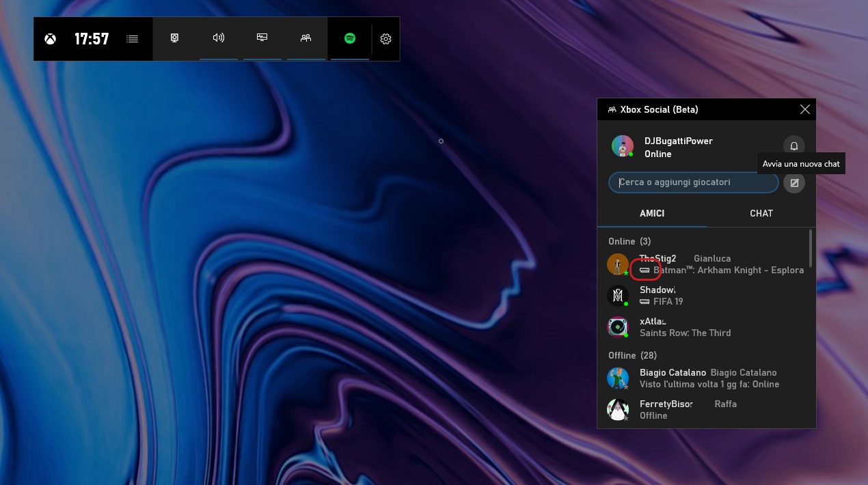Open notifications bell in Xbox Social
The height and width of the screenshot is (485, 868).
point(794,146)
